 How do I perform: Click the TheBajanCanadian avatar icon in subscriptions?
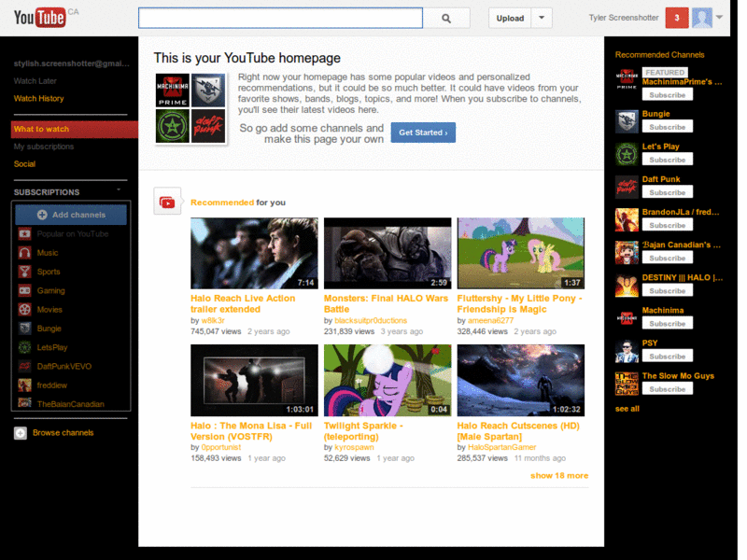click(x=25, y=403)
